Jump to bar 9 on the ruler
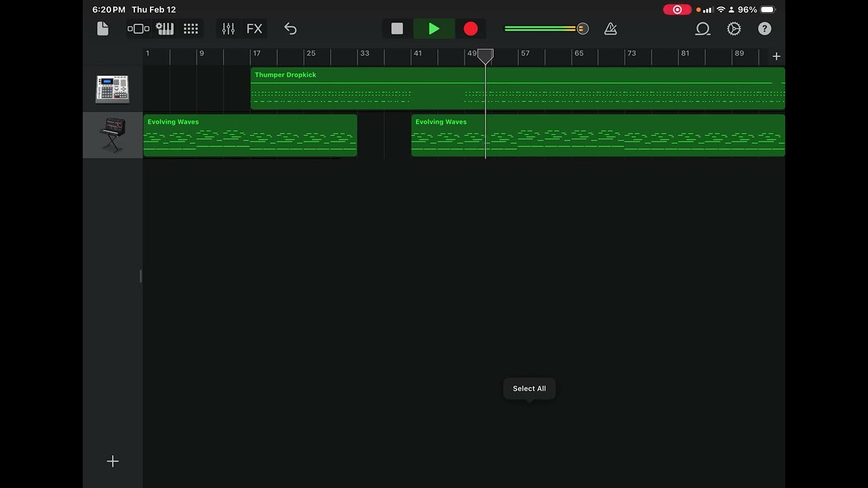This screenshot has width=868, height=488. click(x=201, y=54)
